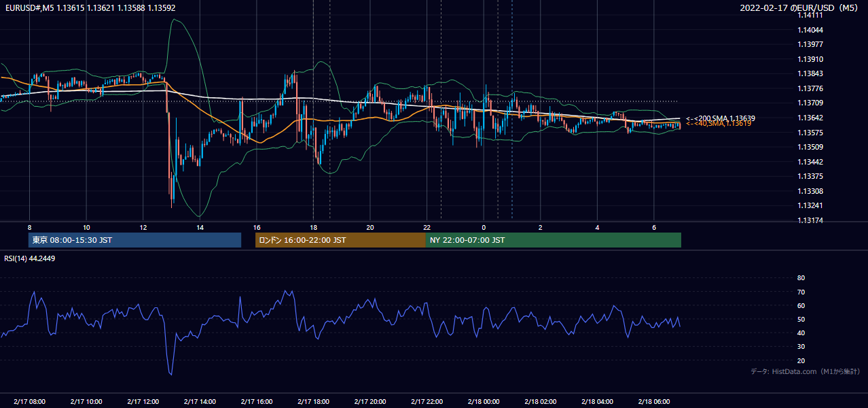Screen dimensions: 868x408
Task: Click hour label 18 under price chart
Action: click(313, 227)
